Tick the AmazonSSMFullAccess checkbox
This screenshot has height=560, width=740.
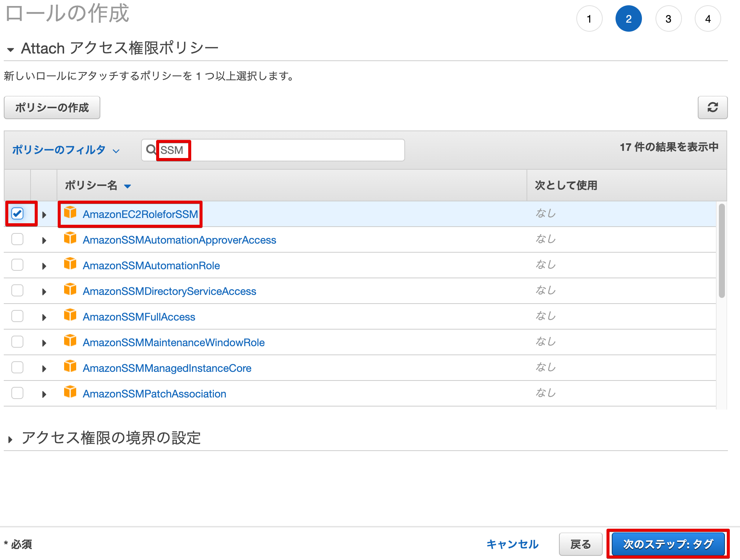(17, 316)
